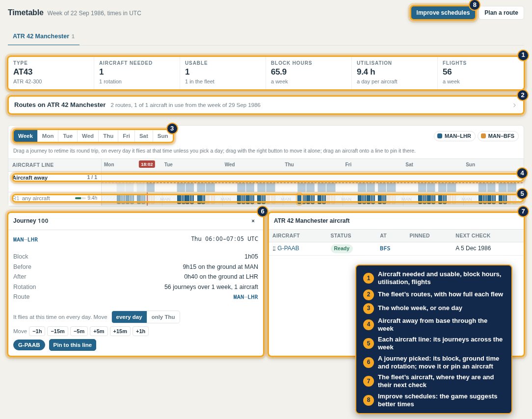
Task: Select the Sat day view
Action: [x=144, y=136]
